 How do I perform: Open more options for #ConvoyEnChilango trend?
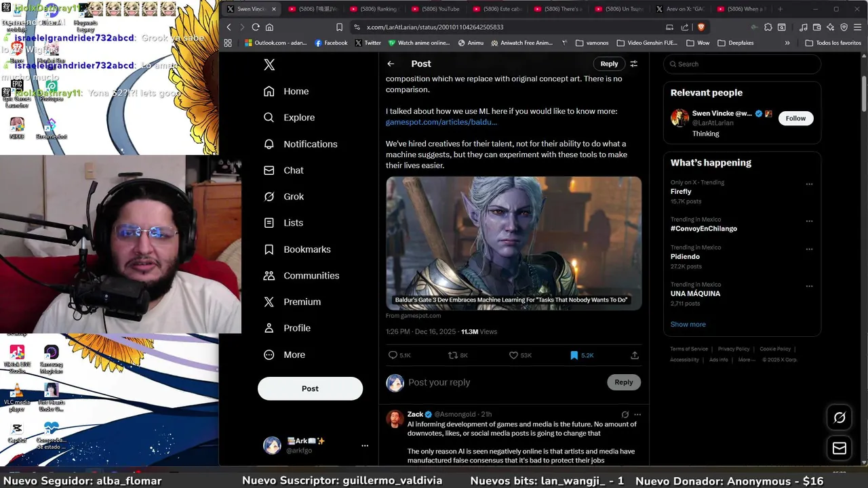click(809, 221)
